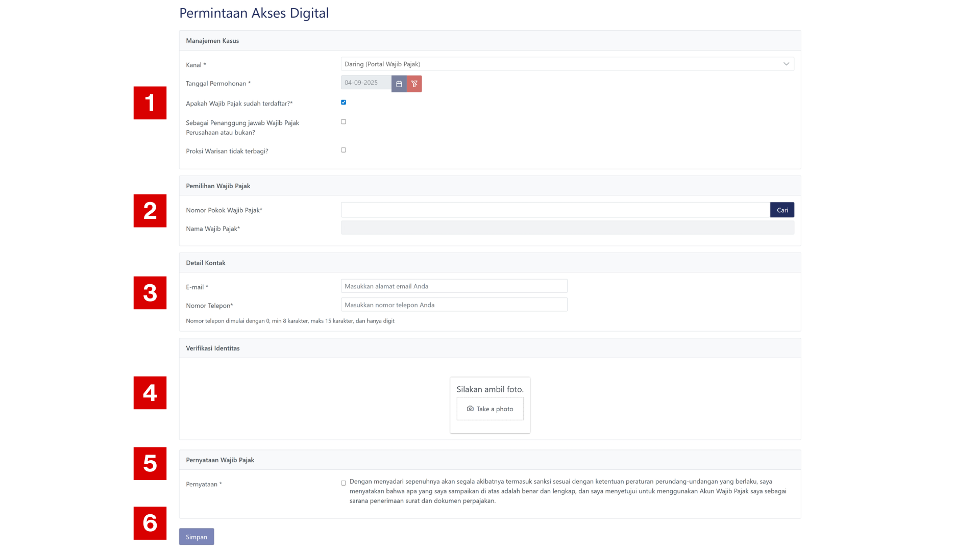Click the red clear-date filter icon
The image size is (980, 551).
[414, 84]
